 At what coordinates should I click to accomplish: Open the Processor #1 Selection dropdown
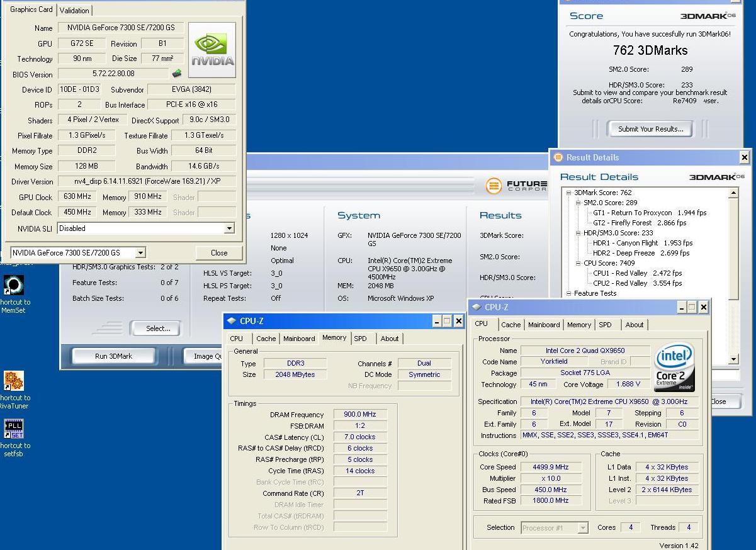583,527
